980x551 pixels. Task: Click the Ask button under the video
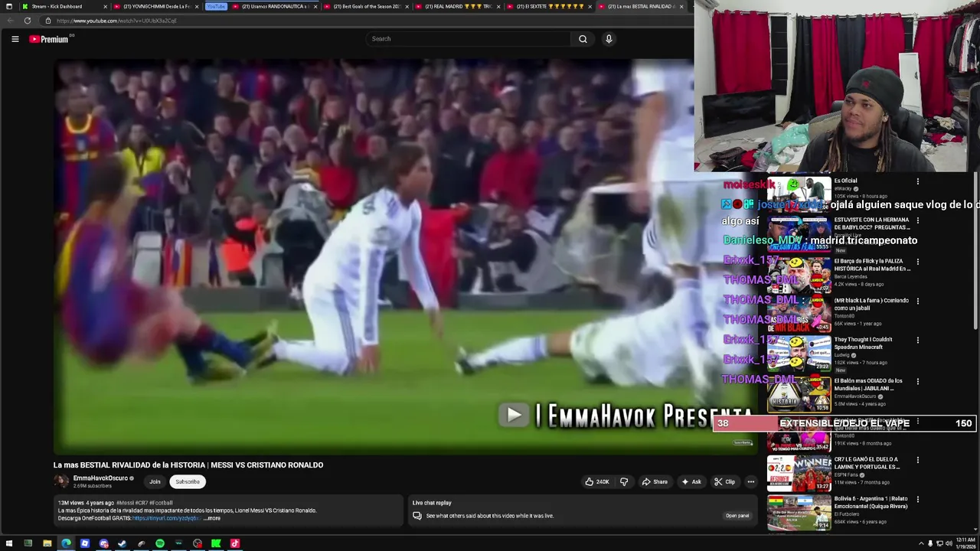coord(691,481)
